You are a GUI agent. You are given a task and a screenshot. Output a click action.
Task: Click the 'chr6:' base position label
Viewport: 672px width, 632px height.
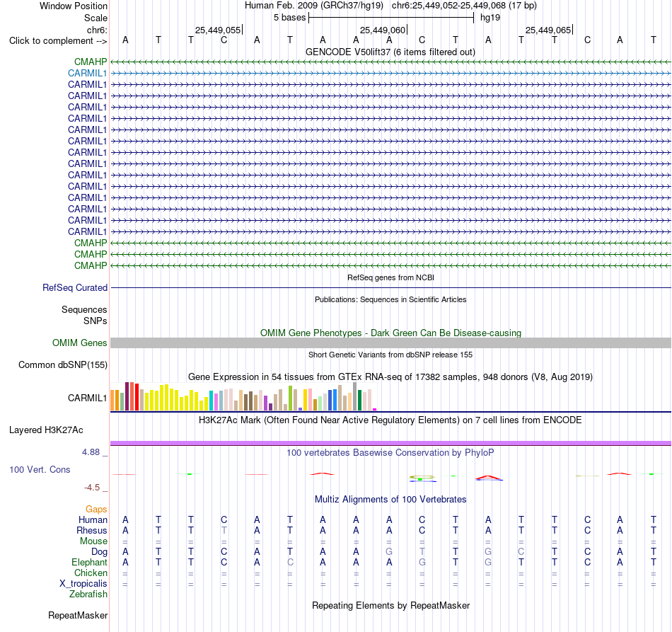[97, 30]
